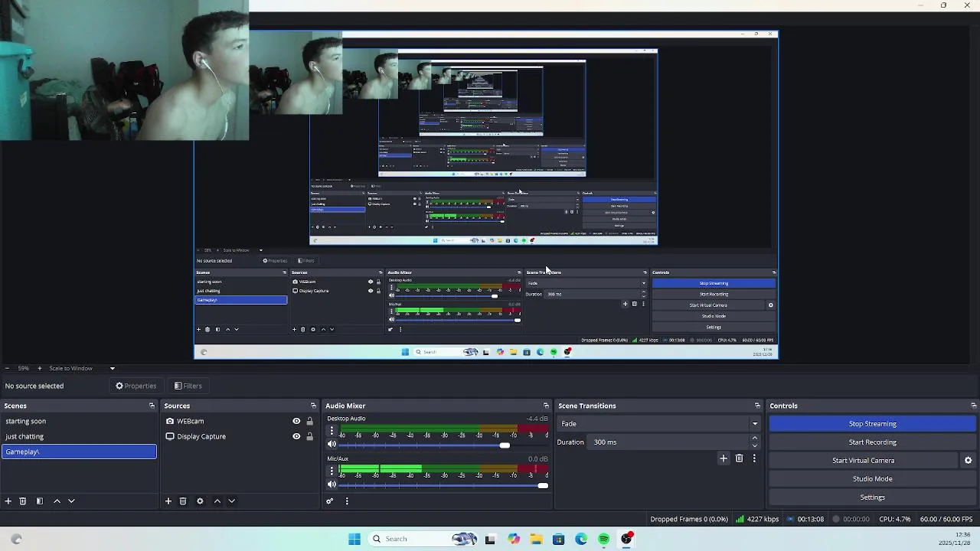The height and width of the screenshot is (551, 980).
Task: Click the Windows Start button
Action: (354, 539)
